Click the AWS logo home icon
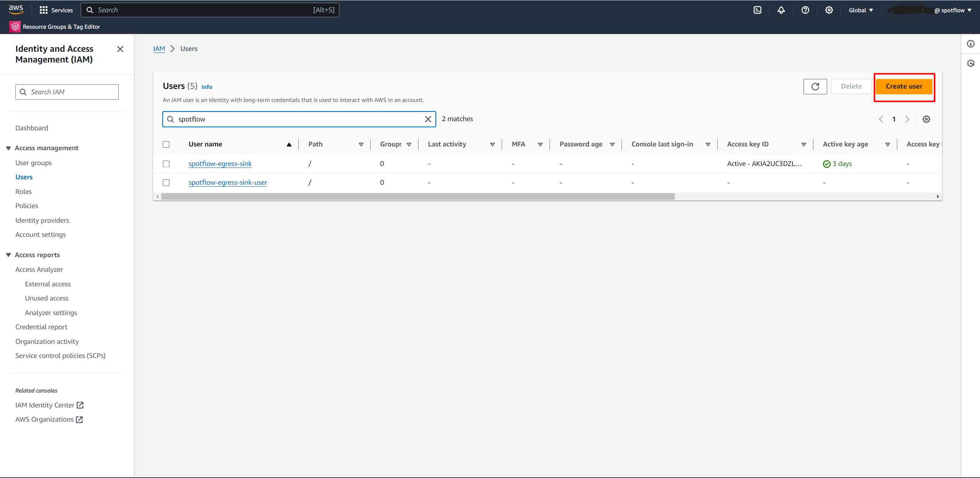 click(x=16, y=10)
